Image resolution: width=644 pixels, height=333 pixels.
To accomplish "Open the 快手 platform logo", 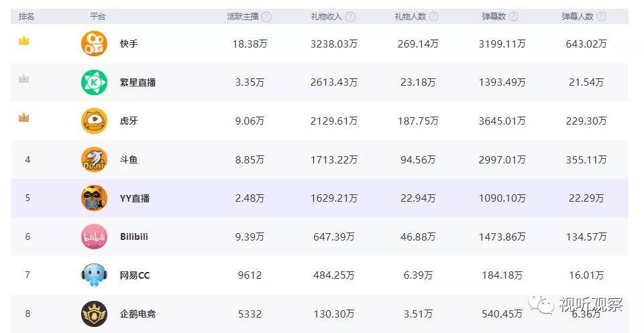I will [x=94, y=44].
